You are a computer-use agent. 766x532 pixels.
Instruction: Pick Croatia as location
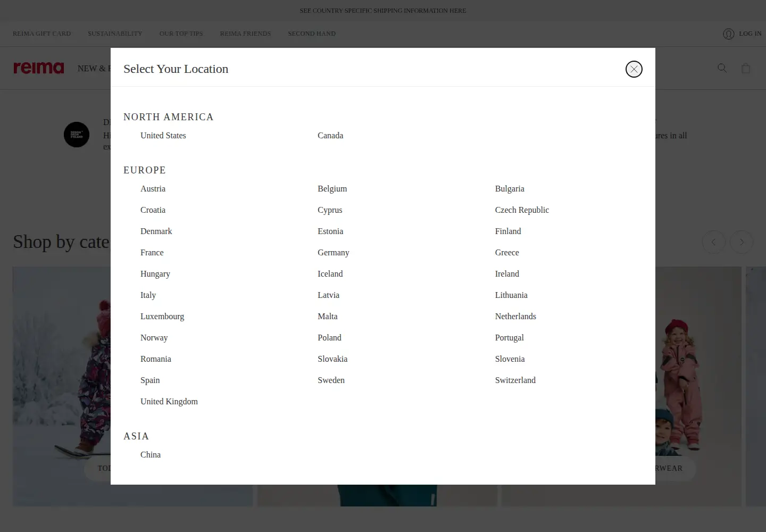[153, 210]
